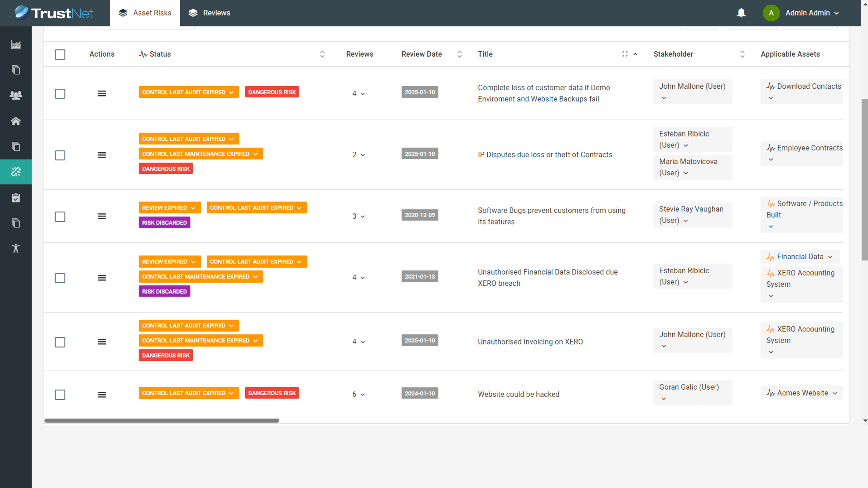Open the clipboard checklist sidebar icon
Viewport: 868px width, 488px height.
click(16, 198)
